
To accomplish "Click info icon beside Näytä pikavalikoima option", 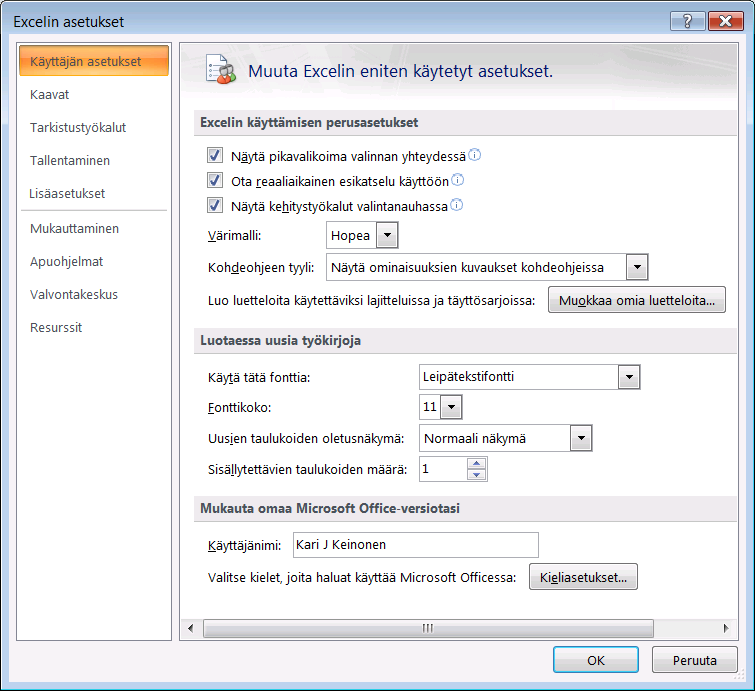I will point(474,155).
